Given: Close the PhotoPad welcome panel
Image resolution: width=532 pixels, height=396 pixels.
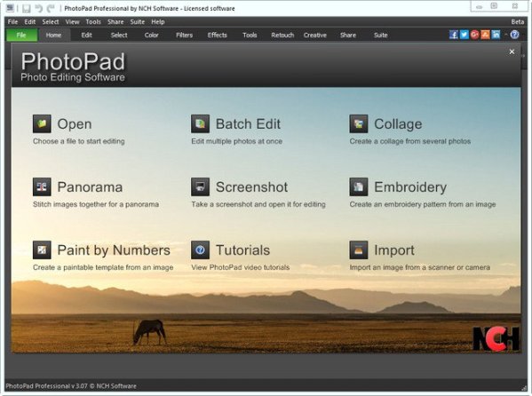Looking at the screenshot, I should pos(512,51).
